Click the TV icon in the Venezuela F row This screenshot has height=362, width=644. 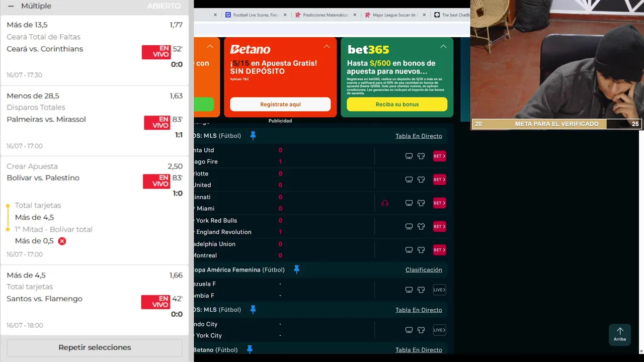[x=409, y=290]
